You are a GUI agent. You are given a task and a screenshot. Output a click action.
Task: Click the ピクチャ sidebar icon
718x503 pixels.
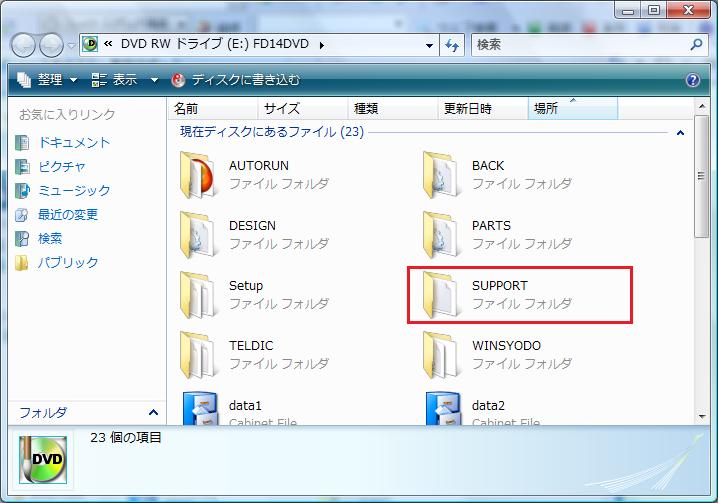coord(22,167)
